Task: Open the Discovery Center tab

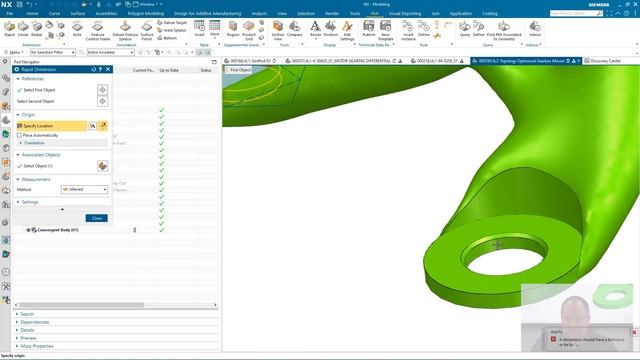Action: click(x=602, y=61)
